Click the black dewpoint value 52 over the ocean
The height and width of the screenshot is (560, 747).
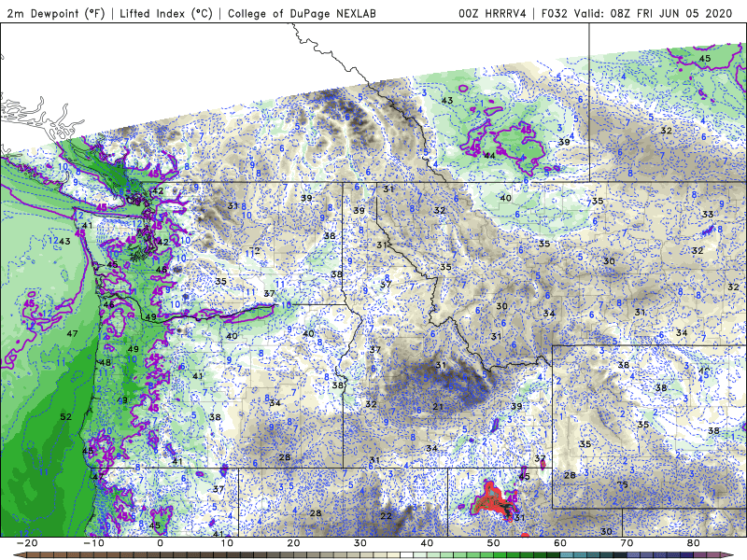pos(65,416)
